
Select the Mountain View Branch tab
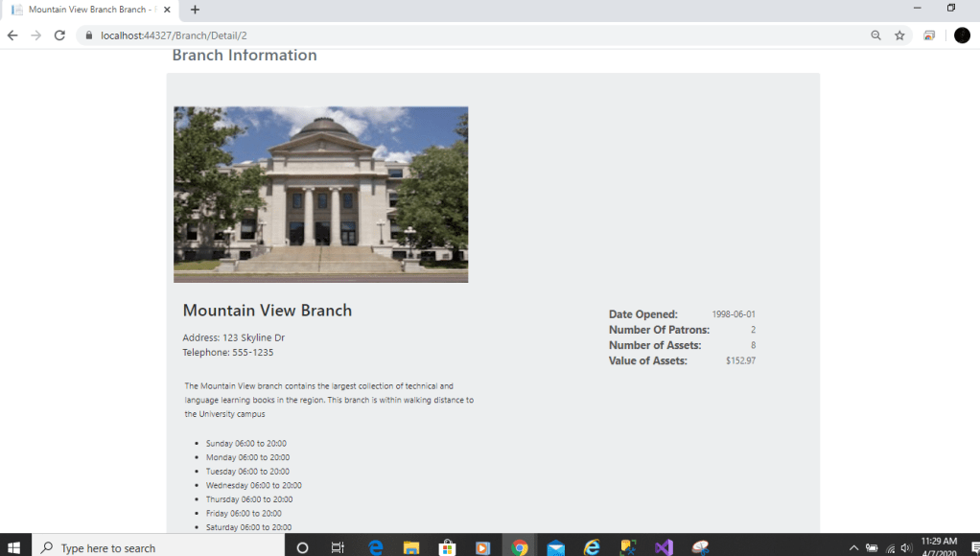point(86,10)
